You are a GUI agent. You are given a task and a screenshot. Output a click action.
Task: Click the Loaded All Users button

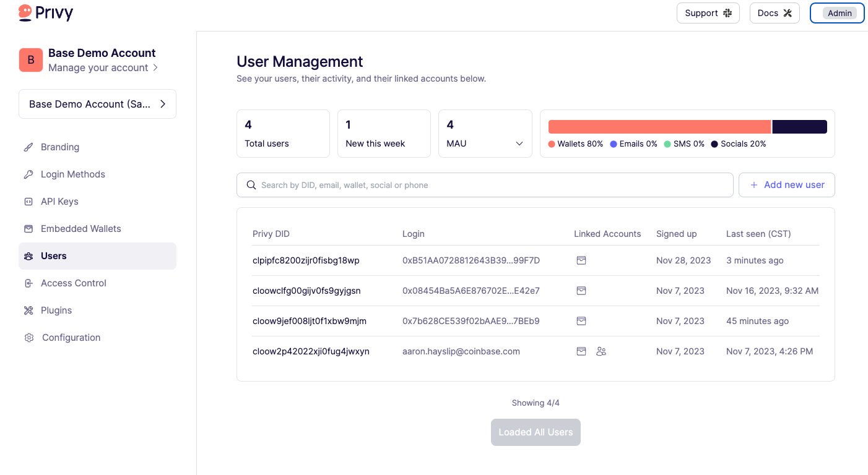536,432
